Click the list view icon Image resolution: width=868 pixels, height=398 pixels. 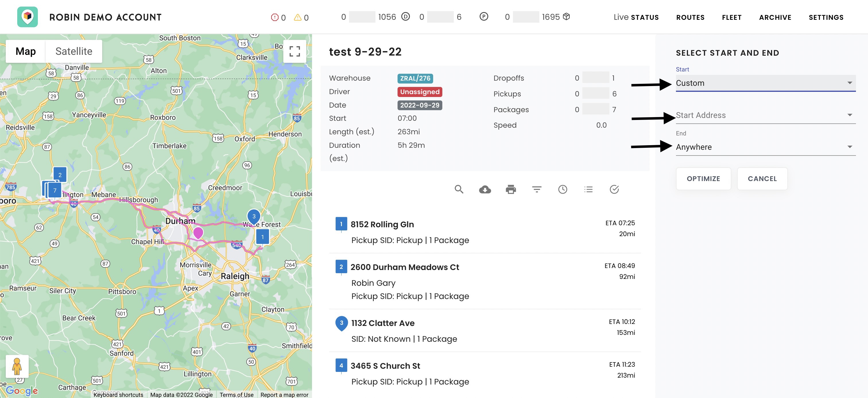coord(588,190)
